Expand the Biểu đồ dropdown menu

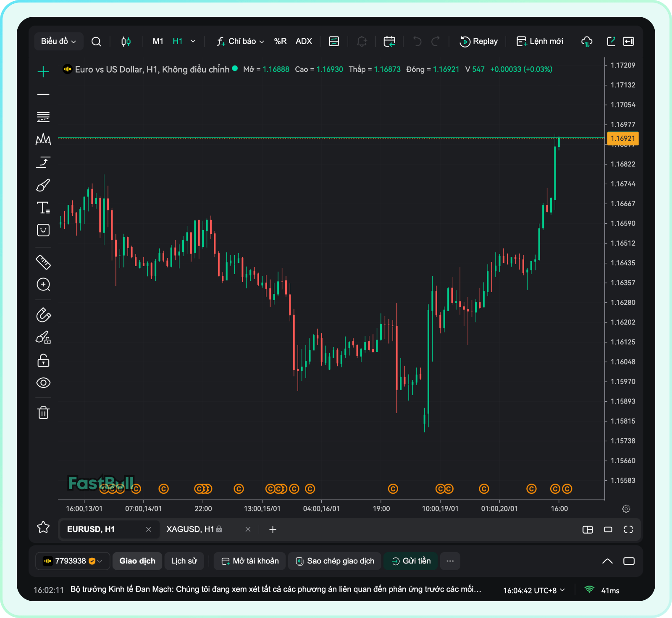pyautogui.click(x=58, y=42)
